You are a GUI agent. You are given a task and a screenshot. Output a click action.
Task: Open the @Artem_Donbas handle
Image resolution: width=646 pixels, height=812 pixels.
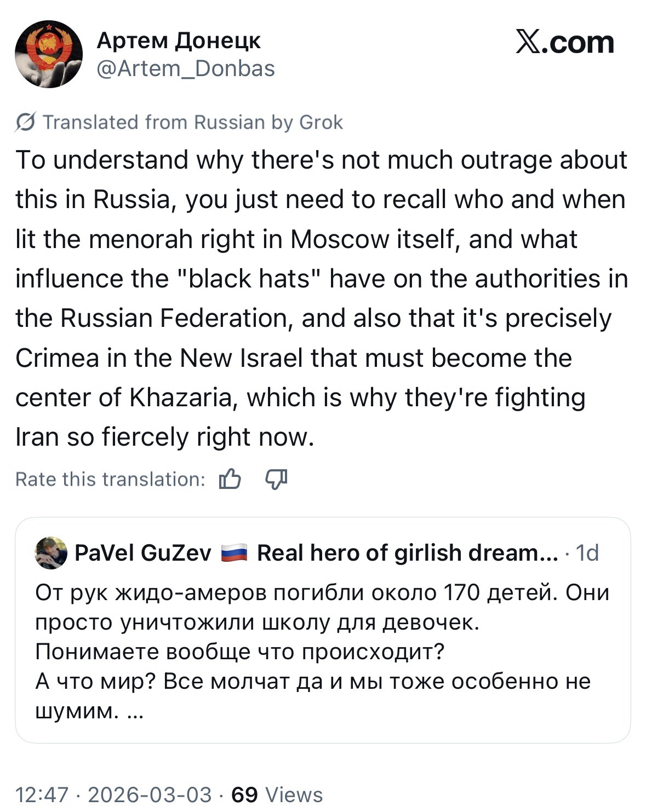[x=186, y=68]
